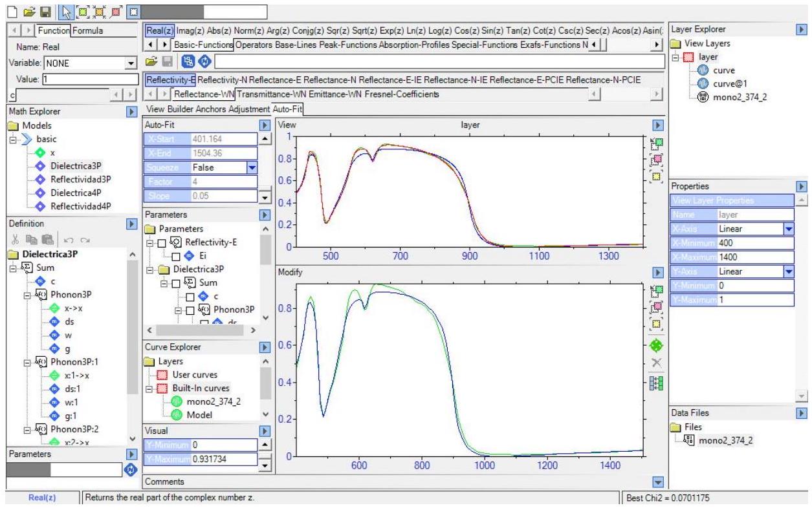Click the down arrow of the Auto-Fit properties scrollbar
Viewport: 812px width, 510px height.
point(265,198)
